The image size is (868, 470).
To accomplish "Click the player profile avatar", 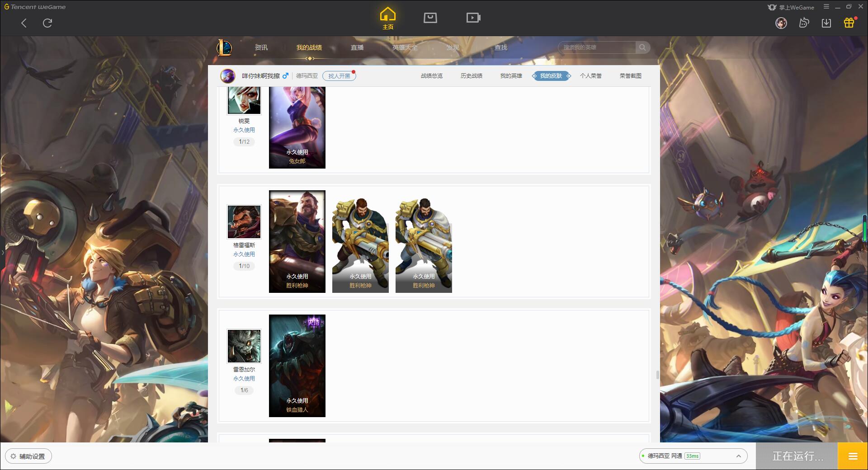I will click(x=228, y=76).
